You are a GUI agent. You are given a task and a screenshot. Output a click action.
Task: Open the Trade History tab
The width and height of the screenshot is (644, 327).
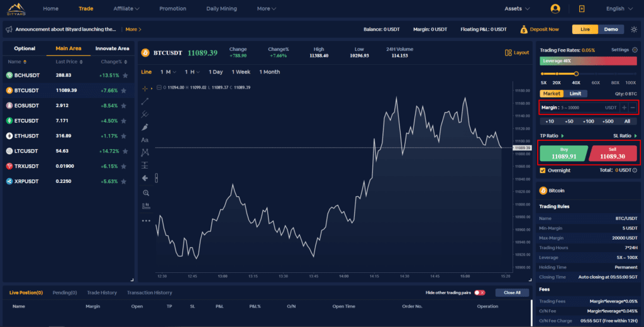(x=102, y=292)
